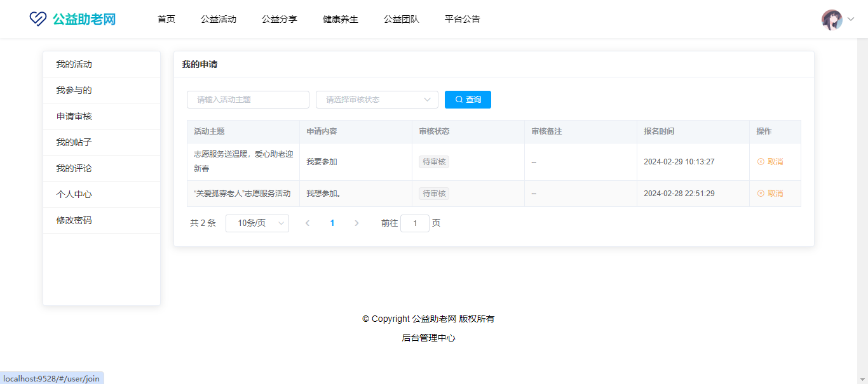The height and width of the screenshot is (384, 868).
Task: Select page number 1 in pagination
Action: coord(332,223)
